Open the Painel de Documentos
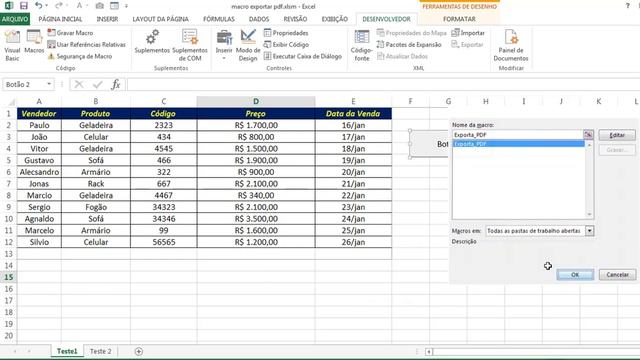This screenshot has width=640, height=360. pos(511,45)
